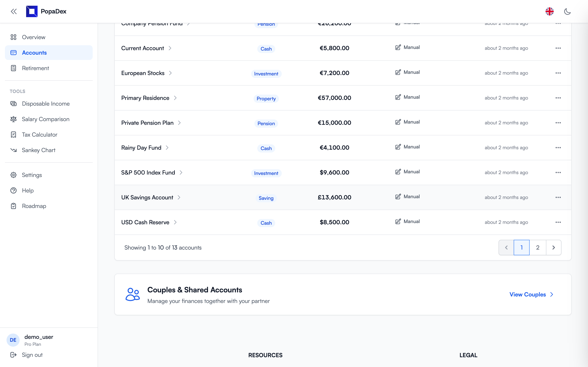588x367 pixels.
Task: Click the Sign out icon
Action: (13, 355)
